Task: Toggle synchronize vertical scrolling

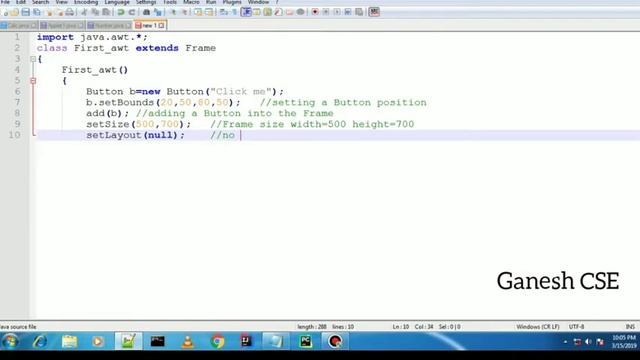Action: 199,12
